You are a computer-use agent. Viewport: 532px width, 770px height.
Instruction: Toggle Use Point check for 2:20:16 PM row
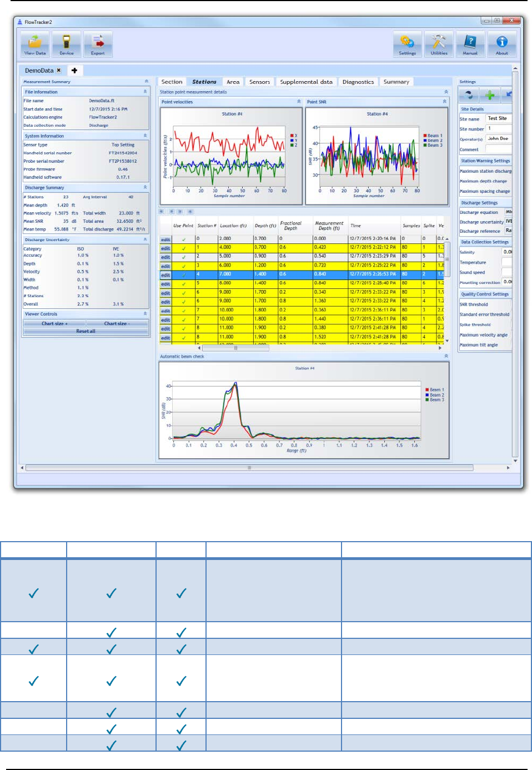point(184,239)
